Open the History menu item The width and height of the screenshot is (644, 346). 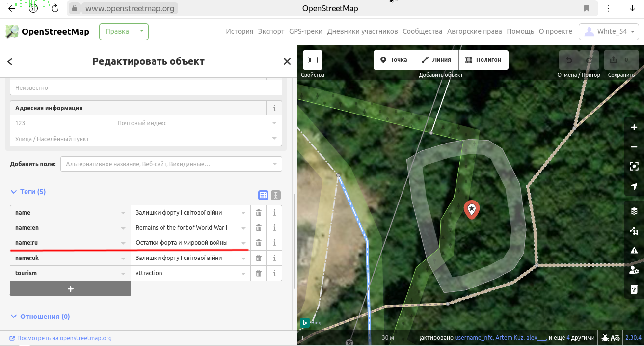[240, 31]
